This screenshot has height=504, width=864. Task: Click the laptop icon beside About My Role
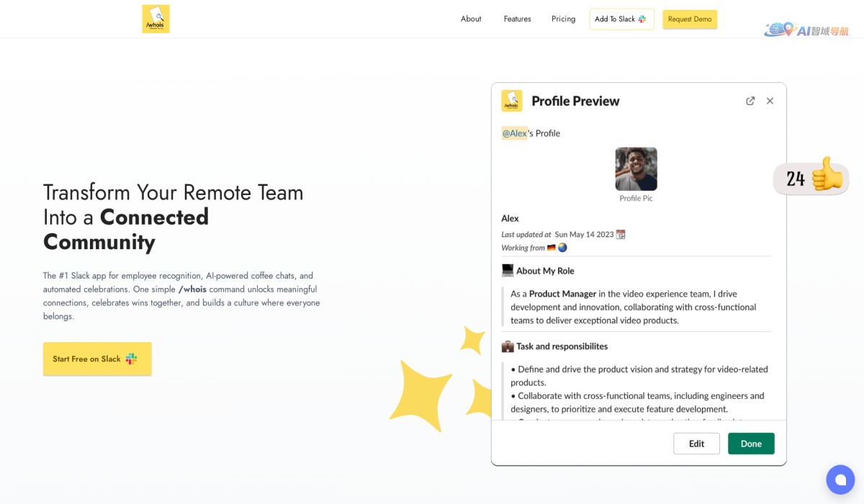click(x=508, y=271)
